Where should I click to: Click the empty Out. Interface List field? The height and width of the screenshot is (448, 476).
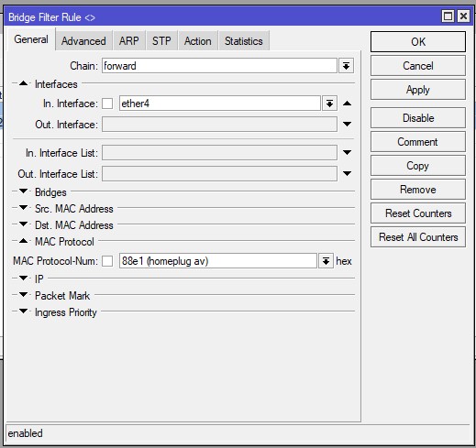pyautogui.click(x=219, y=173)
